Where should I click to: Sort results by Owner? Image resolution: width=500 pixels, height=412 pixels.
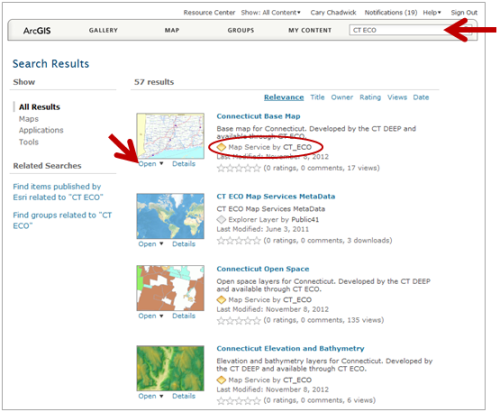(x=342, y=97)
